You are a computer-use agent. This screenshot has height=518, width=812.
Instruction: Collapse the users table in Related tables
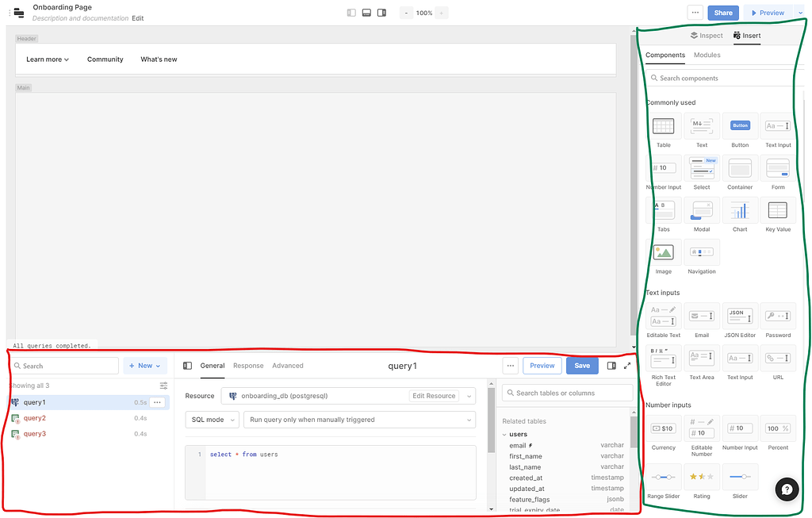504,434
